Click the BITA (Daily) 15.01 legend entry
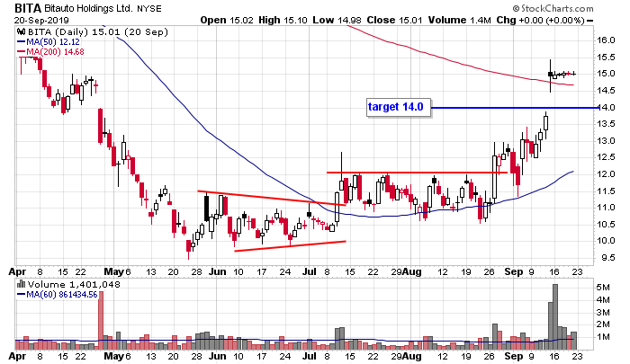Screen dimensions: 630x364 (97, 32)
